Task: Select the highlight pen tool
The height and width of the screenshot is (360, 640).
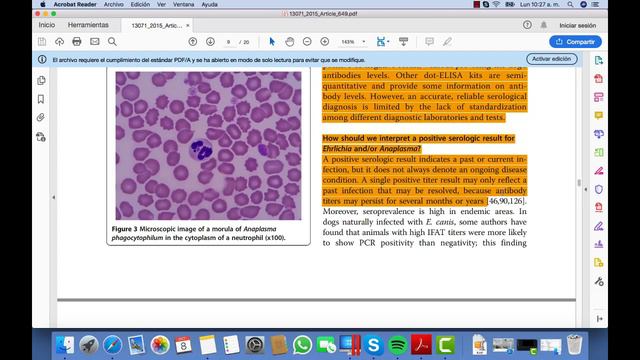Action: point(447,42)
